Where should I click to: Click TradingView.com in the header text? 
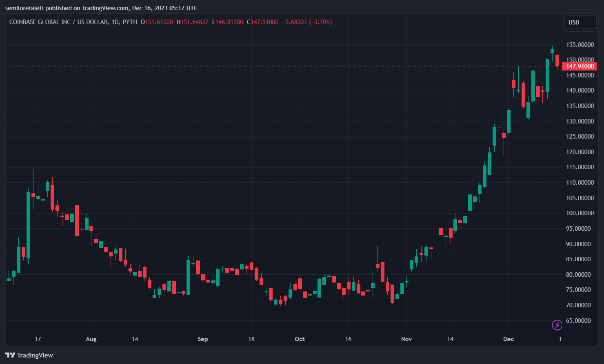[104, 8]
